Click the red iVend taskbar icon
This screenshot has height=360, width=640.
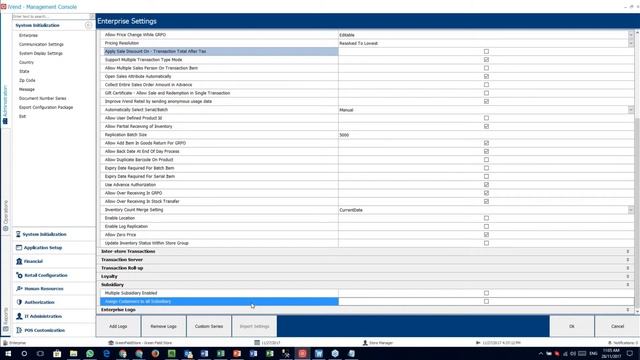(x=302, y=353)
